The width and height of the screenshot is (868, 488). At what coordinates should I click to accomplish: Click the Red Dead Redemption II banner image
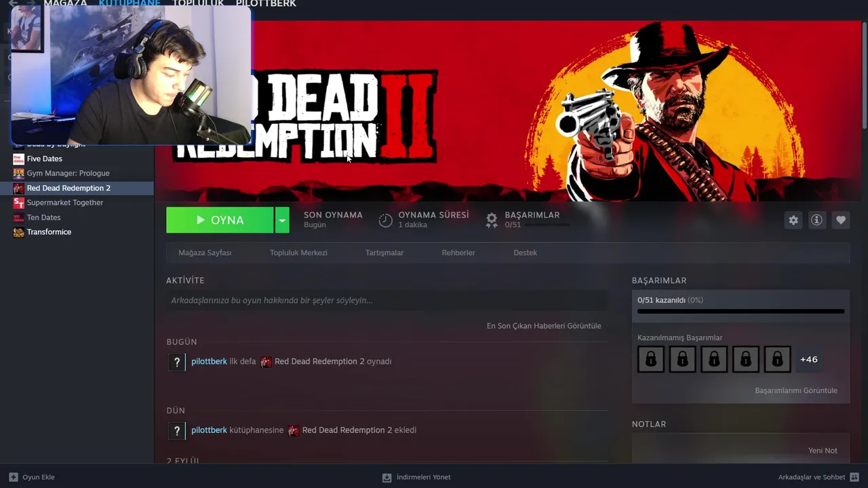[509, 110]
